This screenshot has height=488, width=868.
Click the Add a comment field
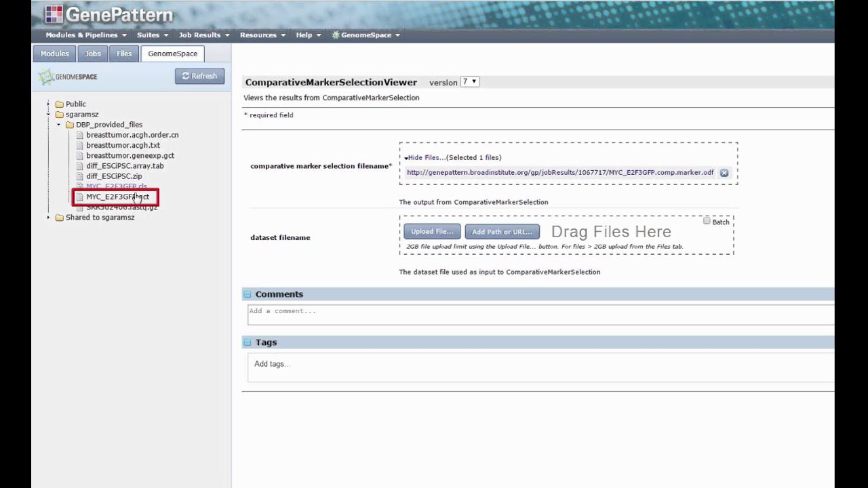tap(540, 314)
